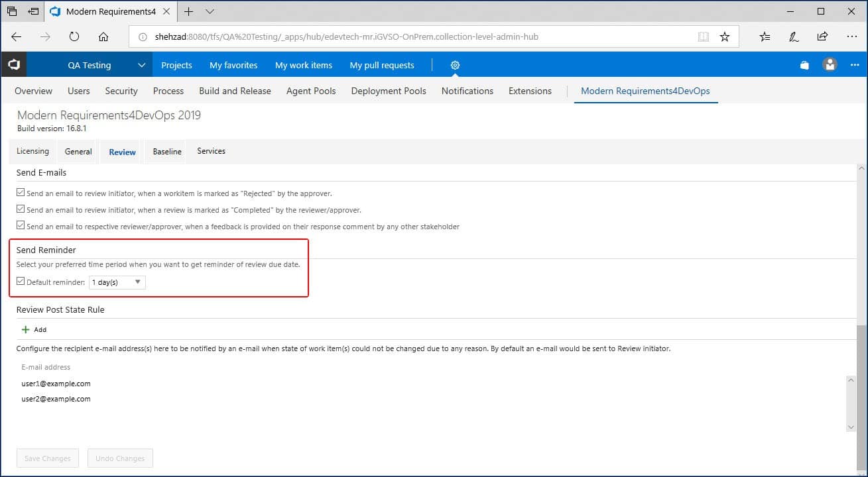Switch to the Licensing sub-tab
This screenshot has width=868, height=477.
coord(32,151)
